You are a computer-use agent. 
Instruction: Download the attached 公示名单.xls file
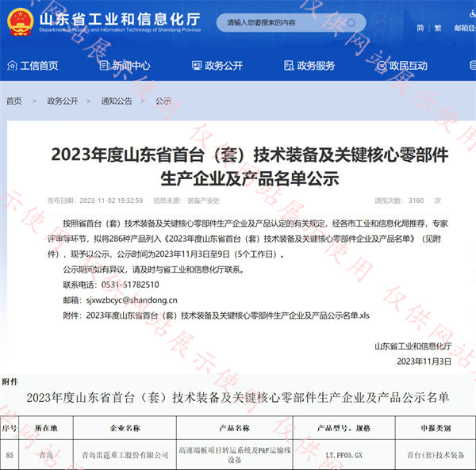(x=226, y=315)
